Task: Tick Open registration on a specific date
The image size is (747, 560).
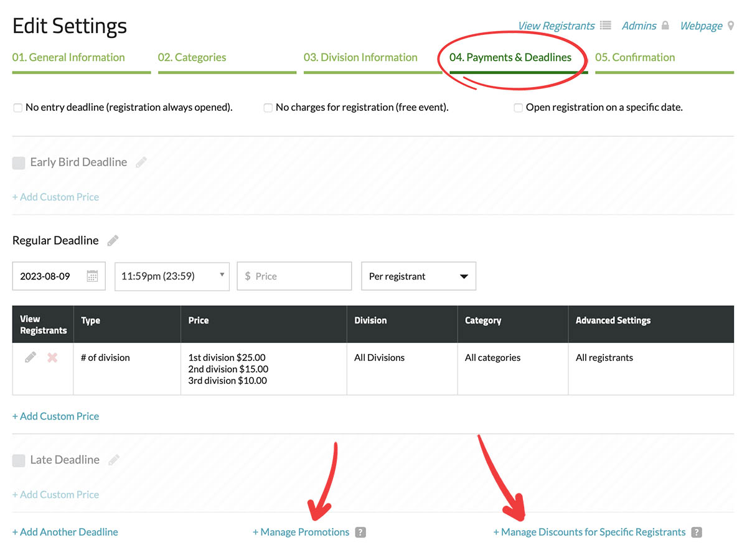Action: 518,108
